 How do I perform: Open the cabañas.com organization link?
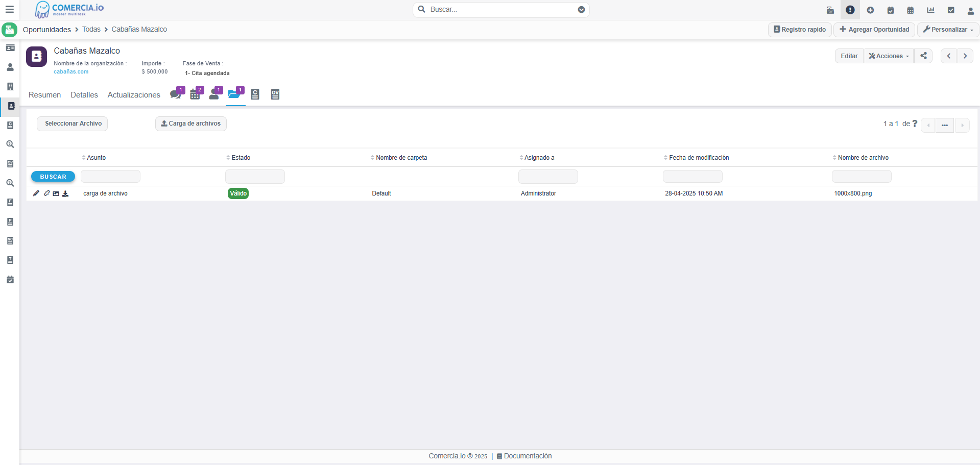tap(71, 72)
